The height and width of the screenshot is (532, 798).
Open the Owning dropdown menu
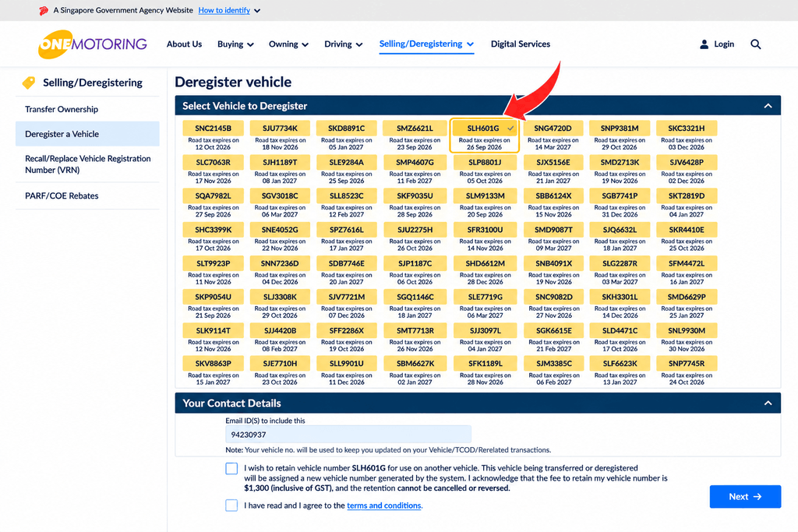(288, 44)
